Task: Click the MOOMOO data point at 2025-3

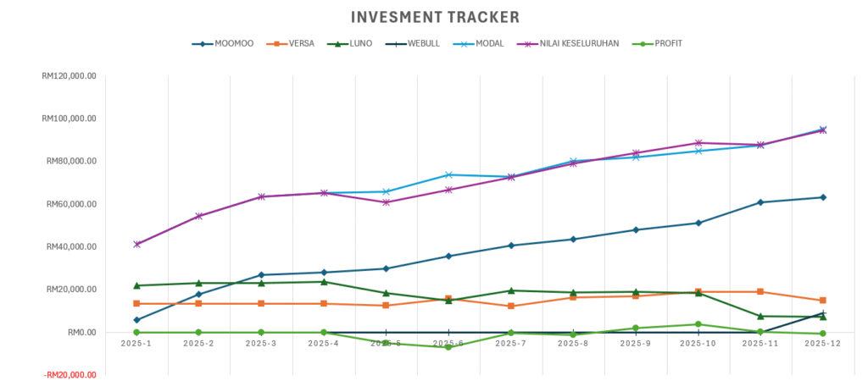Action: 261,275
